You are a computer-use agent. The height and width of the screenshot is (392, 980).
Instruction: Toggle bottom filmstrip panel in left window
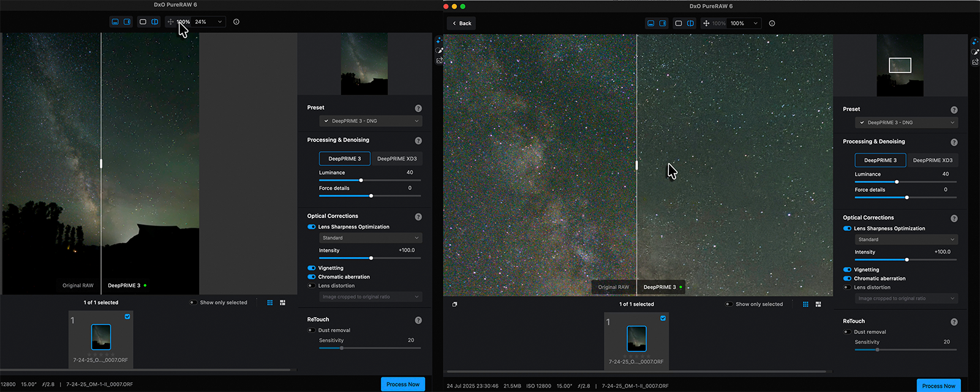115,21
